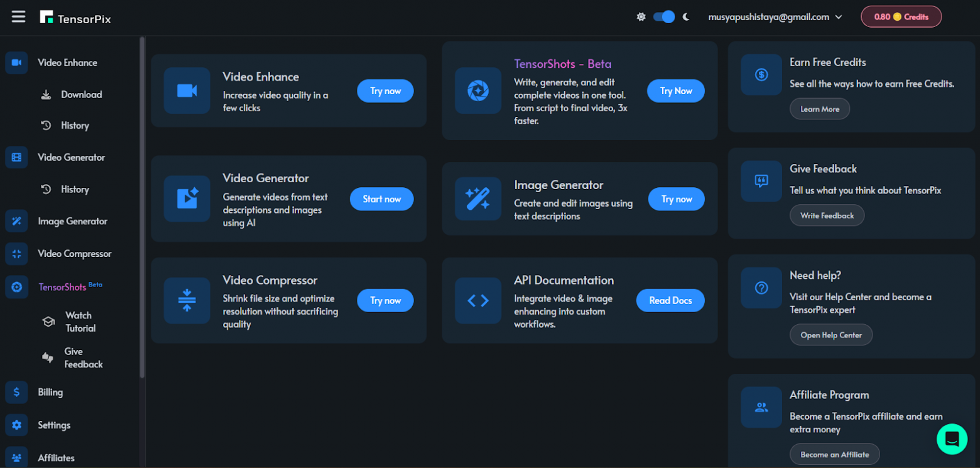Open Billing in the sidebar

click(50, 392)
